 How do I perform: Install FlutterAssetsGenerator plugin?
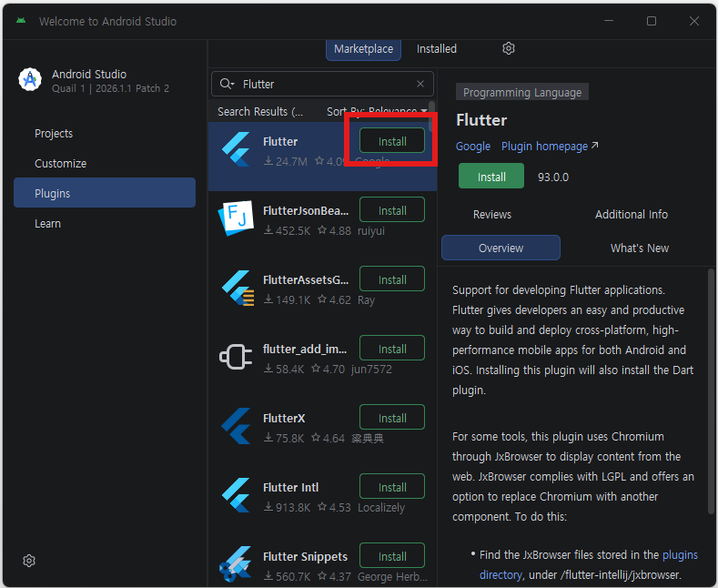pyautogui.click(x=392, y=279)
